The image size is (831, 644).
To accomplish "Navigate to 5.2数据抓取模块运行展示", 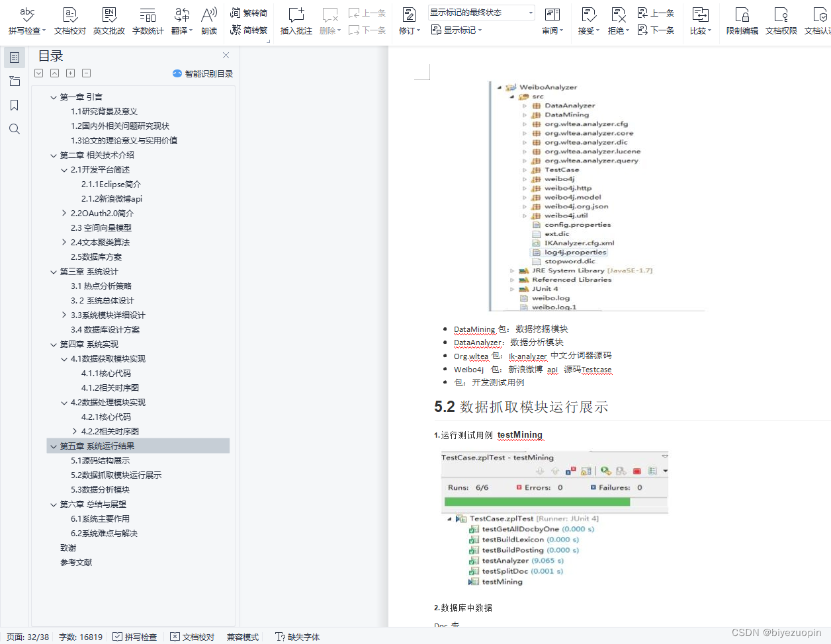I will coord(116,475).
